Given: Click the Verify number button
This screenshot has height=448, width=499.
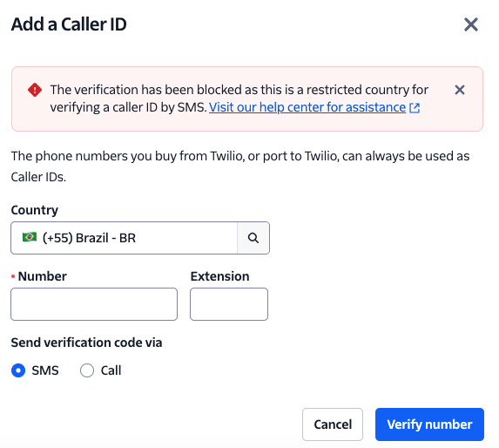Looking at the screenshot, I should 429,424.
